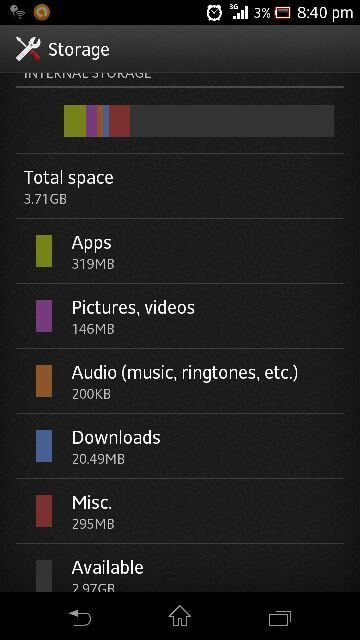Tap the 3G signal strength icon

239,12
